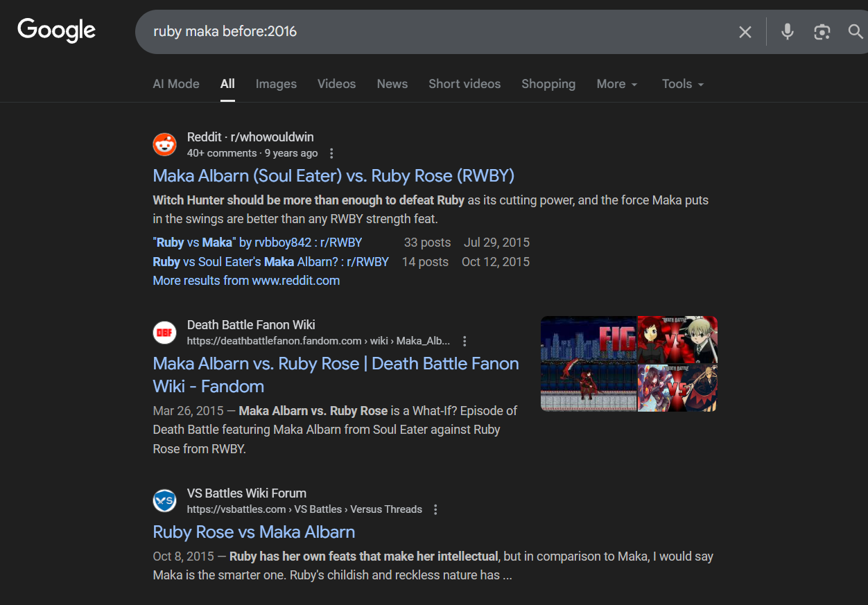Open search by image (Lens) icon
This screenshot has width=868, height=605.
(x=822, y=32)
